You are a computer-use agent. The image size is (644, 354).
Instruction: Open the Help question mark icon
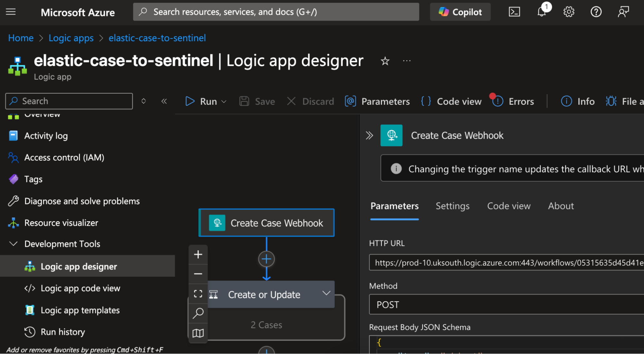[596, 12]
